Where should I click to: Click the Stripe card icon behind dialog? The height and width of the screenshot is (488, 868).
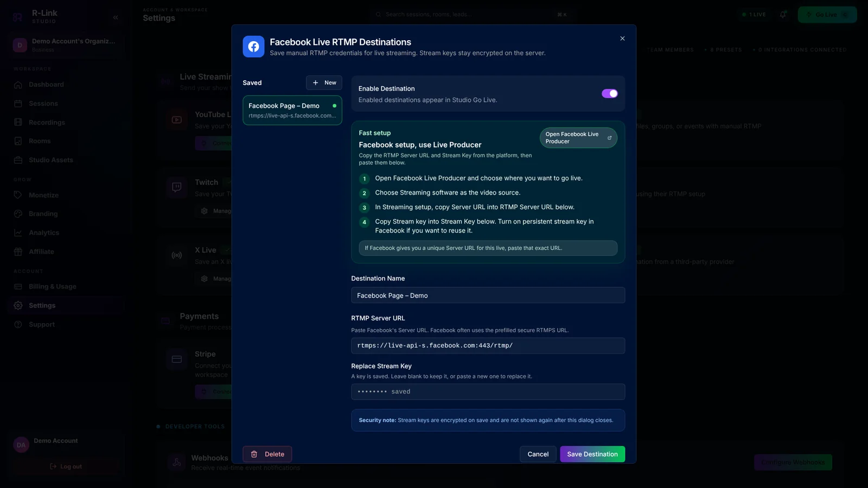coord(177,359)
